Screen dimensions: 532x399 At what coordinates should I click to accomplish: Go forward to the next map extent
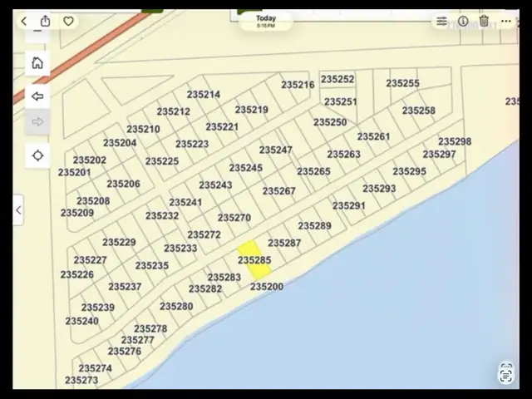pyautogui.click(x=37, y=121)
